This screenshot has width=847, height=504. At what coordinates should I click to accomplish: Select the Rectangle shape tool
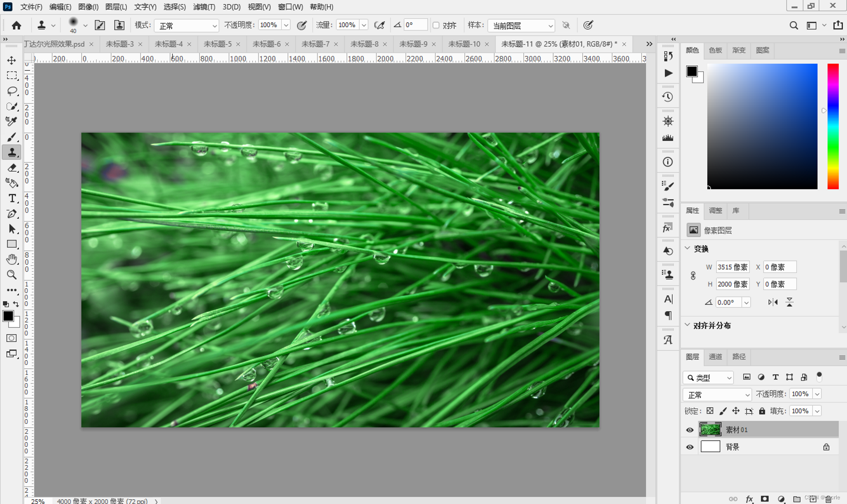tap(12, 244)
